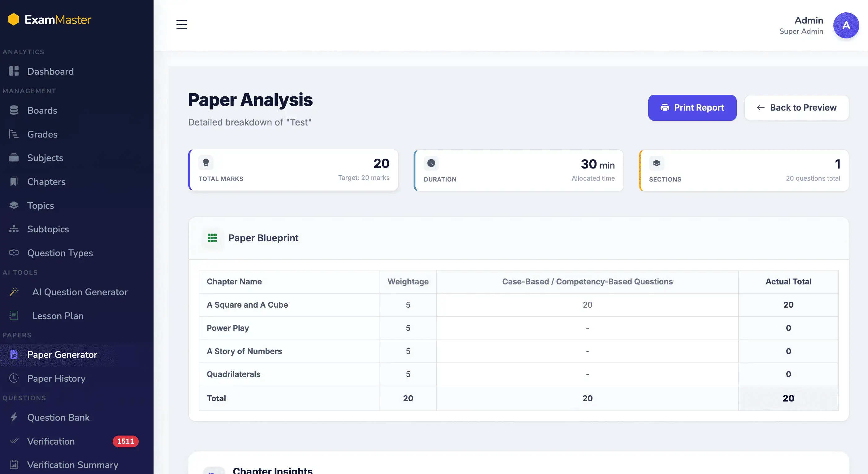Click the Paper Analysis page title

(250, 100)
